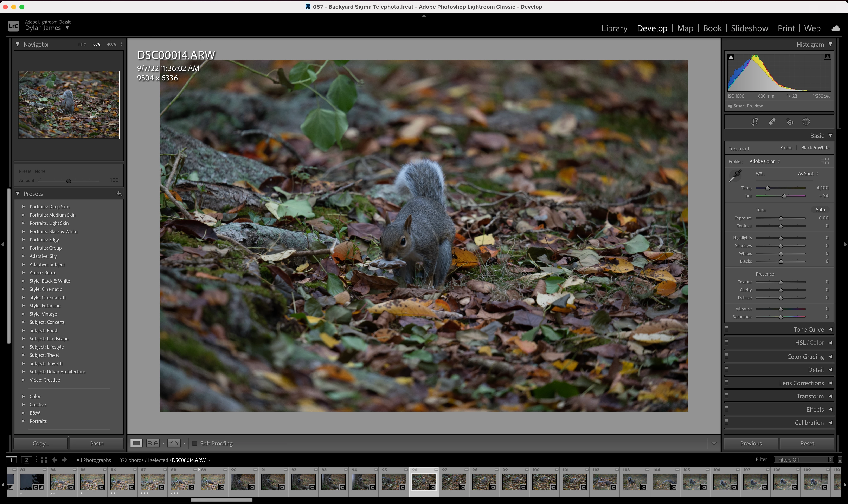Switch to the Library module

[x=614, y=28]
